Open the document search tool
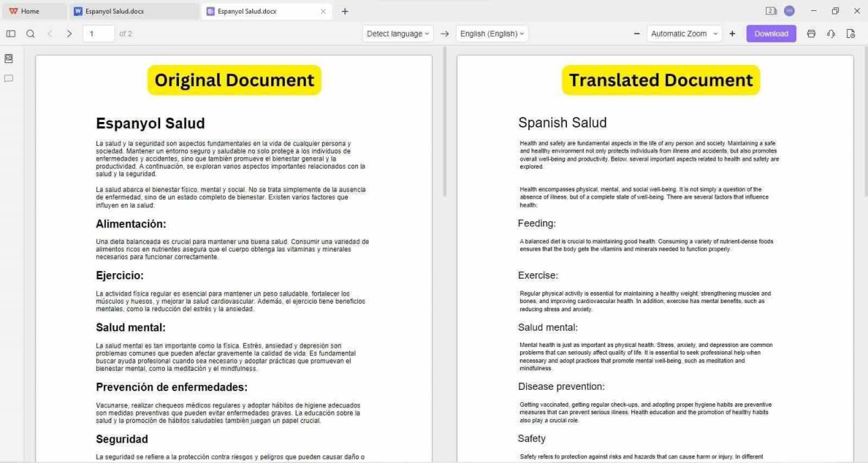The width and height of the screenshot is (868, 463). pyautogui.click(x=31, y=33)
